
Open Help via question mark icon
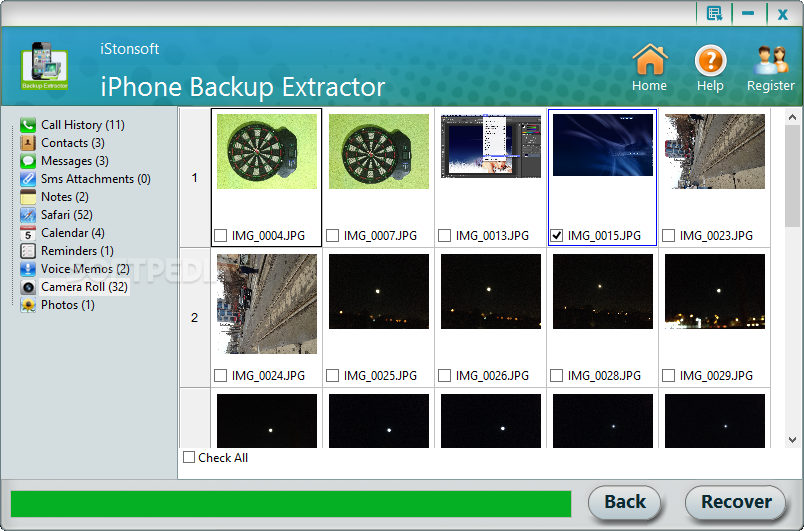(710, 60)
